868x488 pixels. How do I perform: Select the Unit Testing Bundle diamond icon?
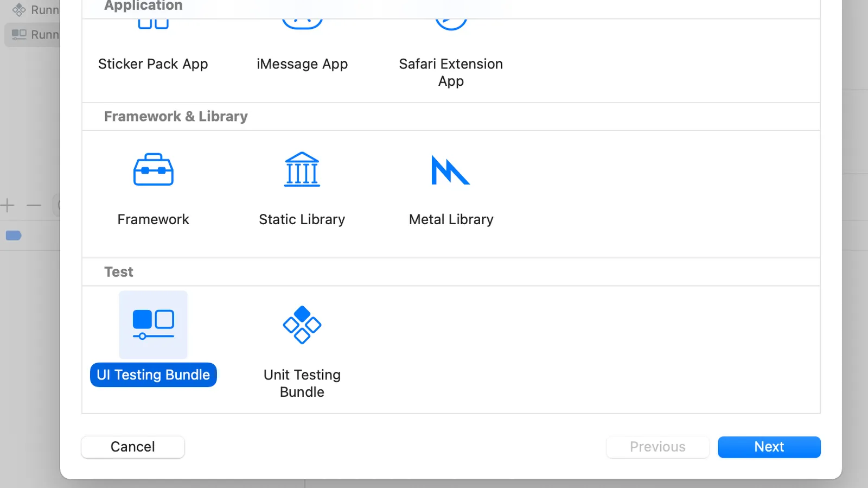[302, 325]
